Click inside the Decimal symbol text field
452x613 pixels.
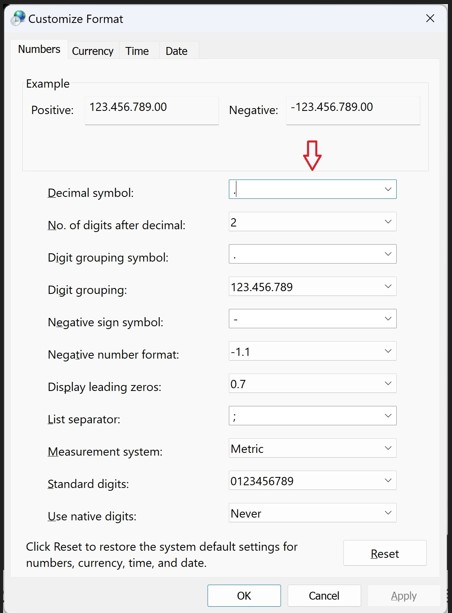pyautogui.click(x=304, y=189)
